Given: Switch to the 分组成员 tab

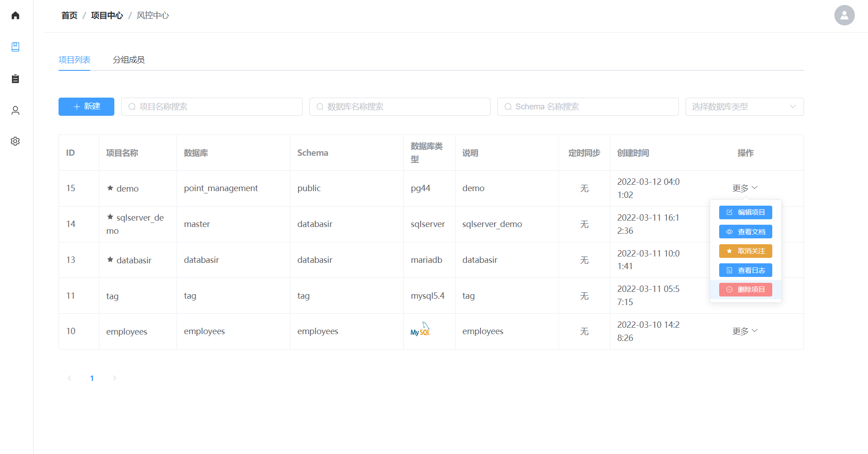Looking at the screenshot, I should click(x=129, y=60).
